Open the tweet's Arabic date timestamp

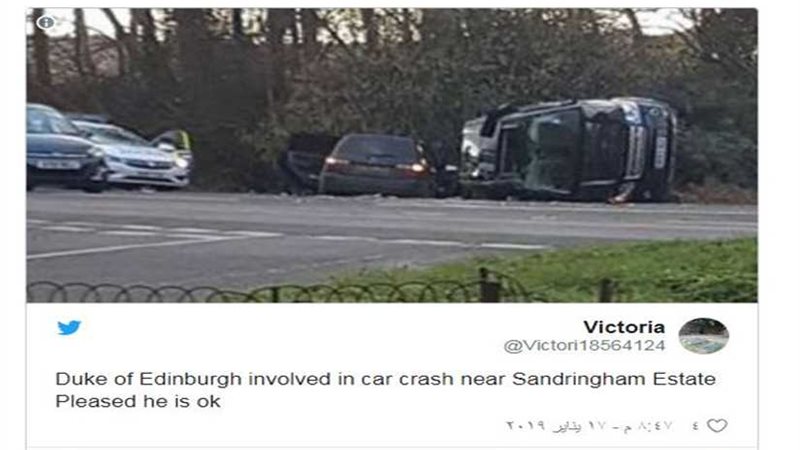pyautogui.click(x=589, y=426)
